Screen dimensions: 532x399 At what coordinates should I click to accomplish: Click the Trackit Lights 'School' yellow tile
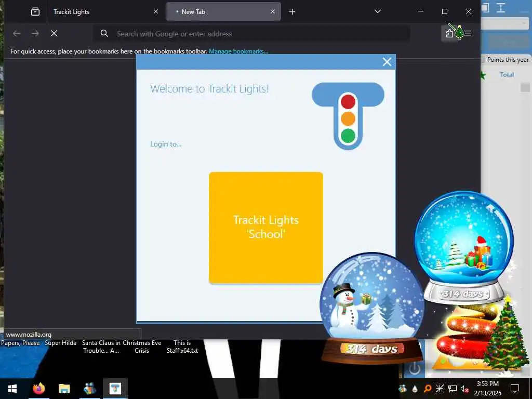(265, 228)
